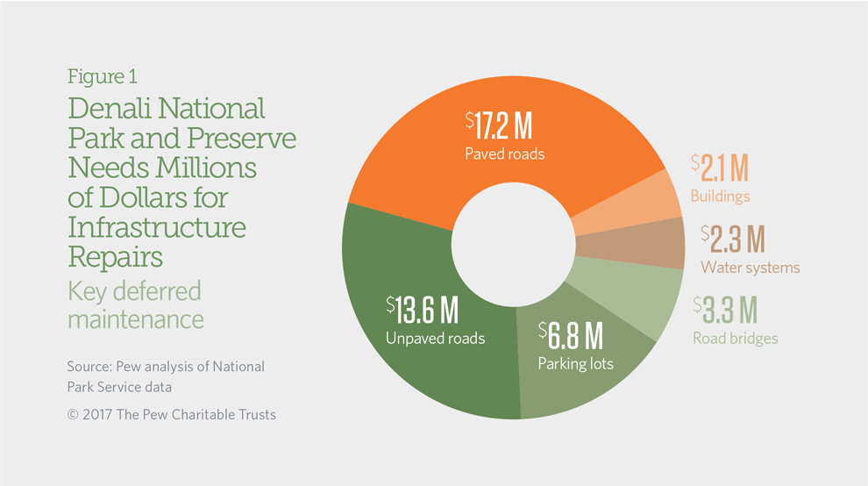Select the "Buildings" text label
The image size is (868, 486).
[720, 197]
